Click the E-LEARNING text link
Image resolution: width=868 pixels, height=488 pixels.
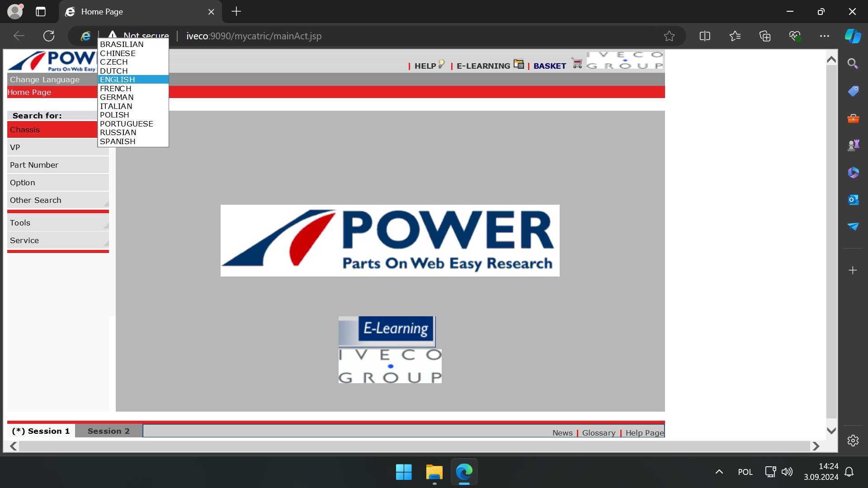483,66
